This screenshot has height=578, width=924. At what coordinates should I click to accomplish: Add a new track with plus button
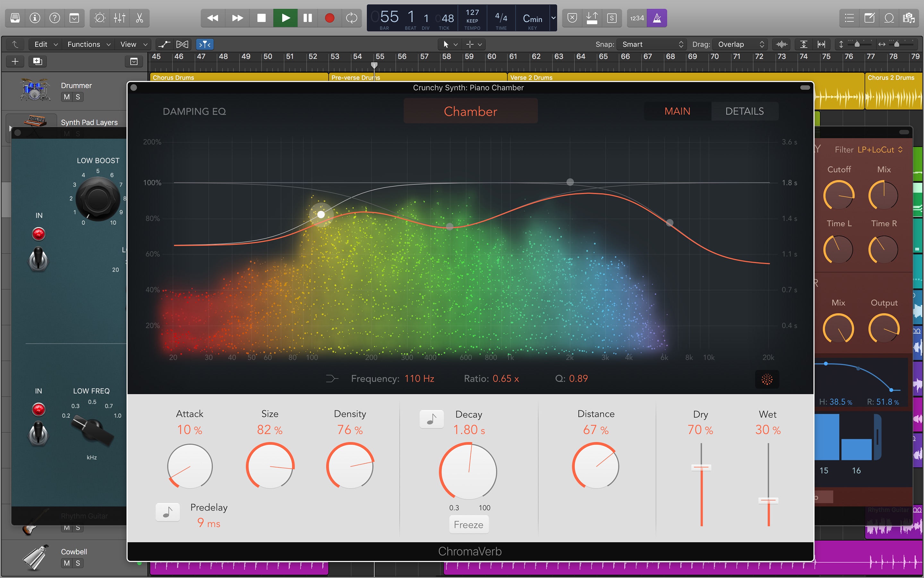(x=15, y=61)
